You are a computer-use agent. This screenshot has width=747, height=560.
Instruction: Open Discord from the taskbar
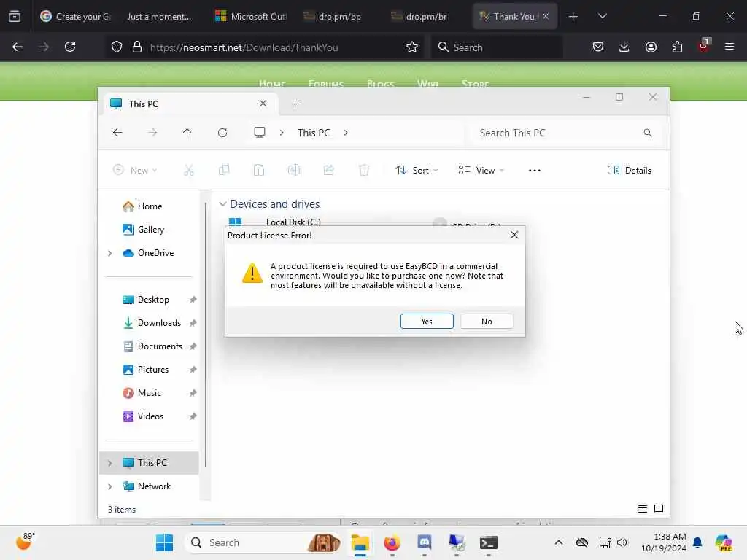coord(425,542)
